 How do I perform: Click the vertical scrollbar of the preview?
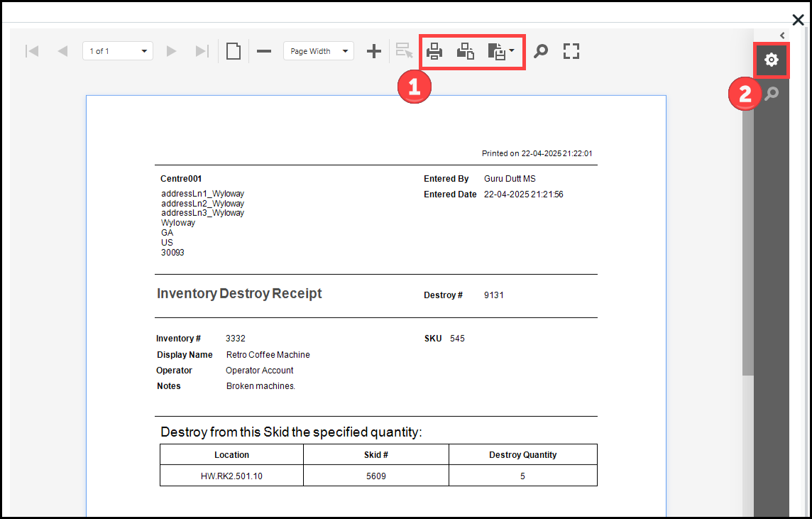[747, 241]
